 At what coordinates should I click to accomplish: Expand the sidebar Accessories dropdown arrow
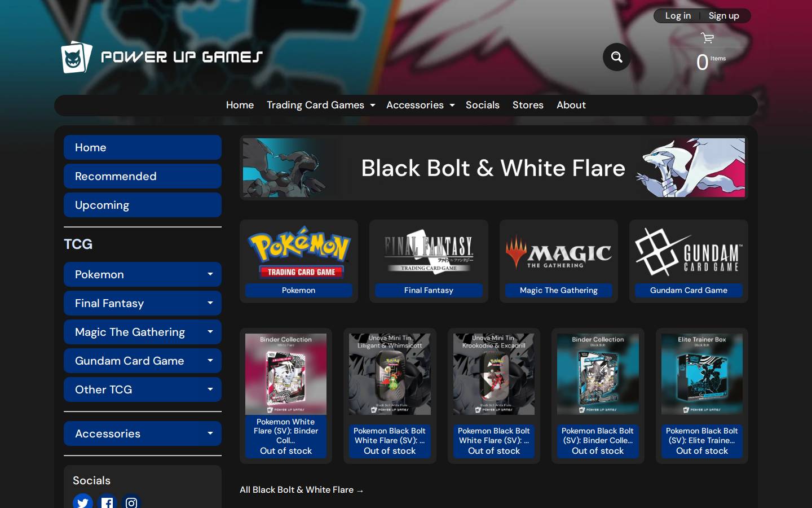pos(210,433)
